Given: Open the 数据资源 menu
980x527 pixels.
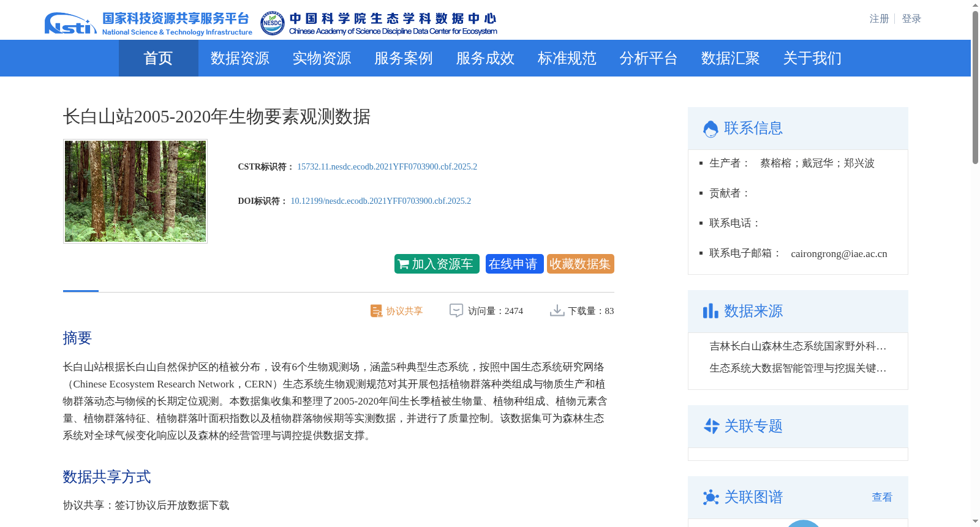Looking at the screenshot, I should (x=240, y=58).
